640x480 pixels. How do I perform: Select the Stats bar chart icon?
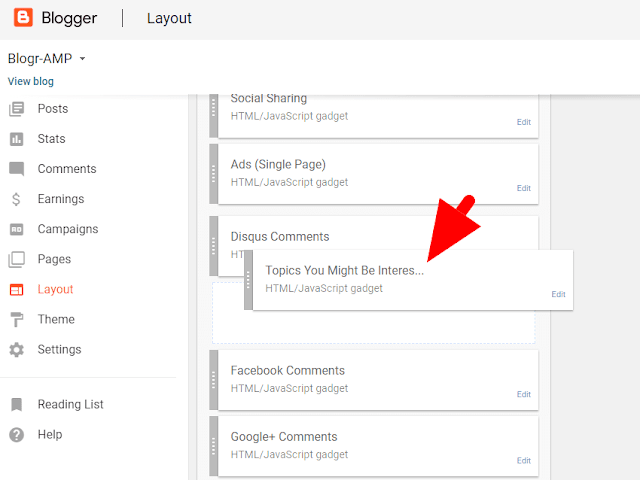point(16,139)
